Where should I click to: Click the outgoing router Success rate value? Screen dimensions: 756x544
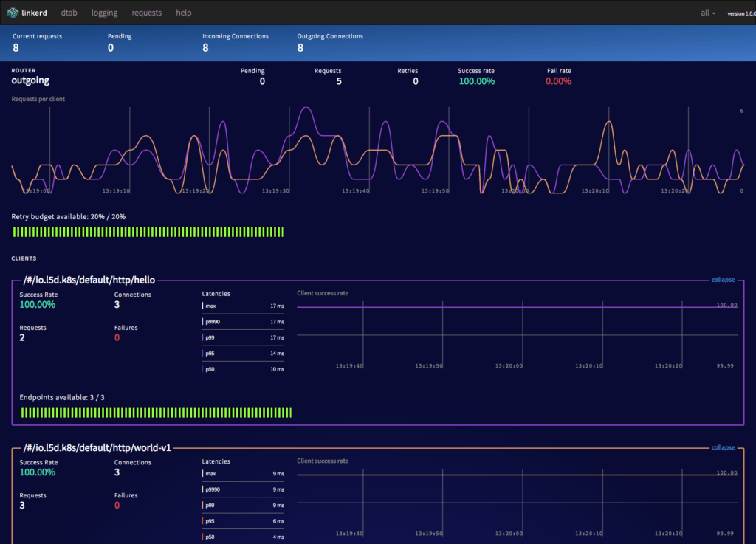(476, 81)
